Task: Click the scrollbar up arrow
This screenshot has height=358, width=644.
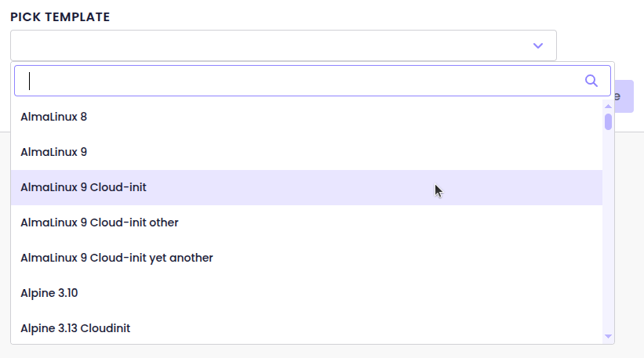Action: pyautogui.click(x=608, y=107)
